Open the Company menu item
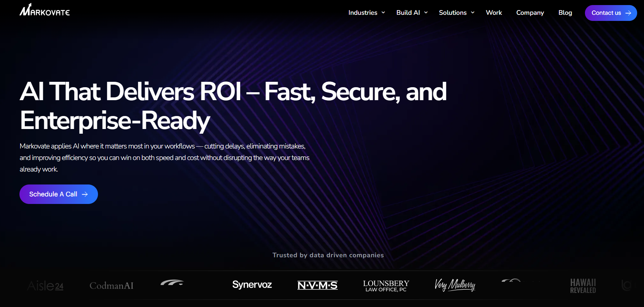Screen dimensions: 644x307 pyautogui.click(x=530, y=13)
